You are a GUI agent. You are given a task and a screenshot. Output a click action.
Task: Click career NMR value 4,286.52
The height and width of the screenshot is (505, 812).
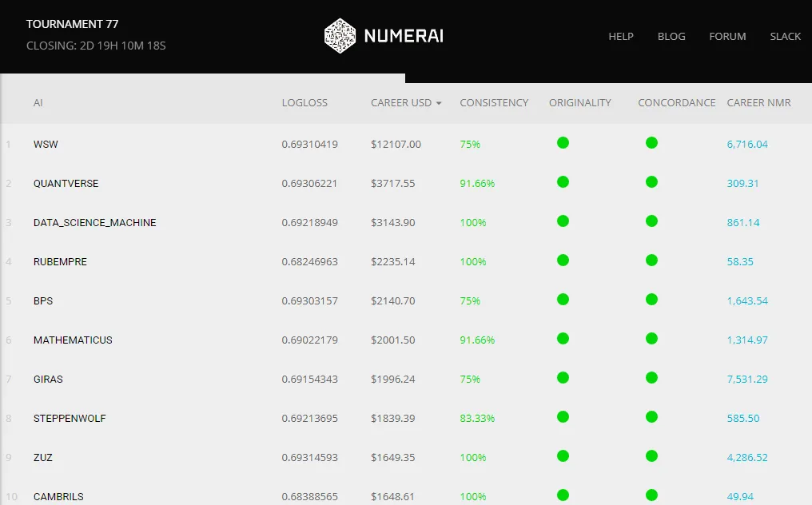(747, 457)
